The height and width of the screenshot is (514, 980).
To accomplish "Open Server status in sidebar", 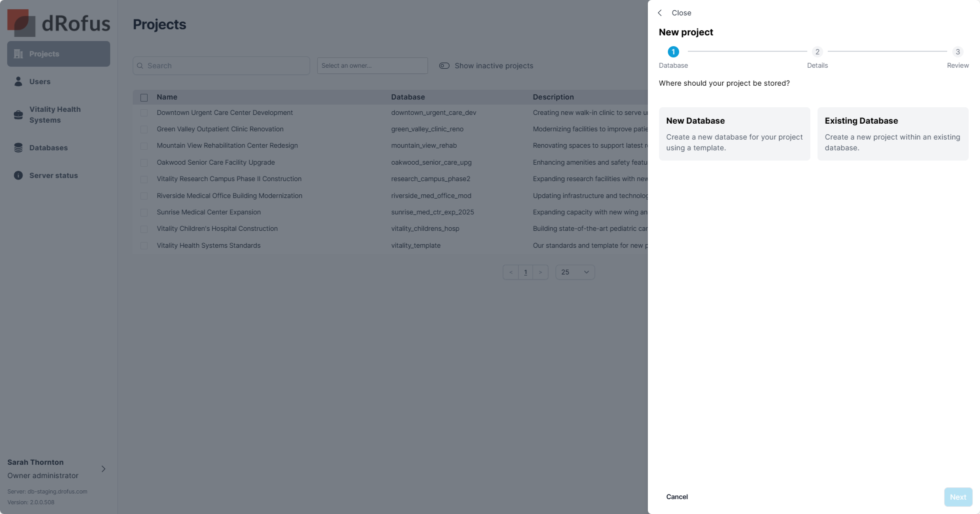I will coord(59,175).
